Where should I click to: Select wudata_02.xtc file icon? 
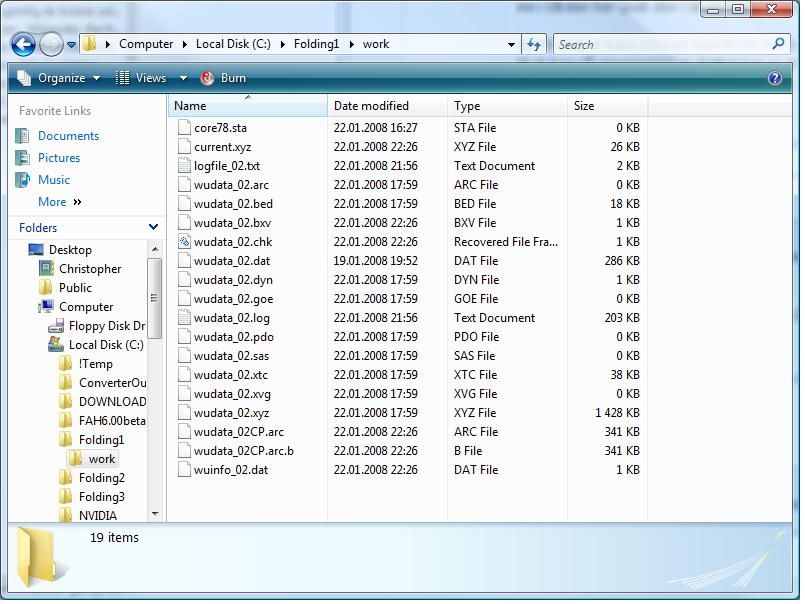(184, 375)
